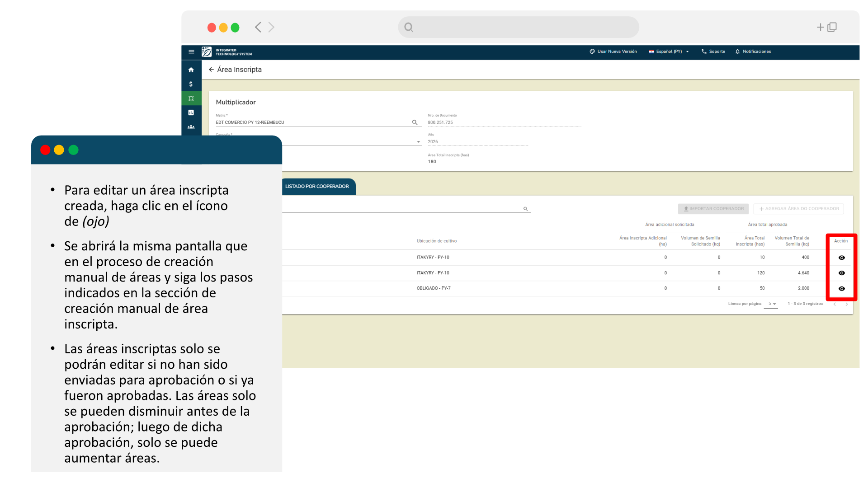The height and width of the screenshot is (488, 868).
Task: Click the cooperator list search field
Action: coord(402,209)
